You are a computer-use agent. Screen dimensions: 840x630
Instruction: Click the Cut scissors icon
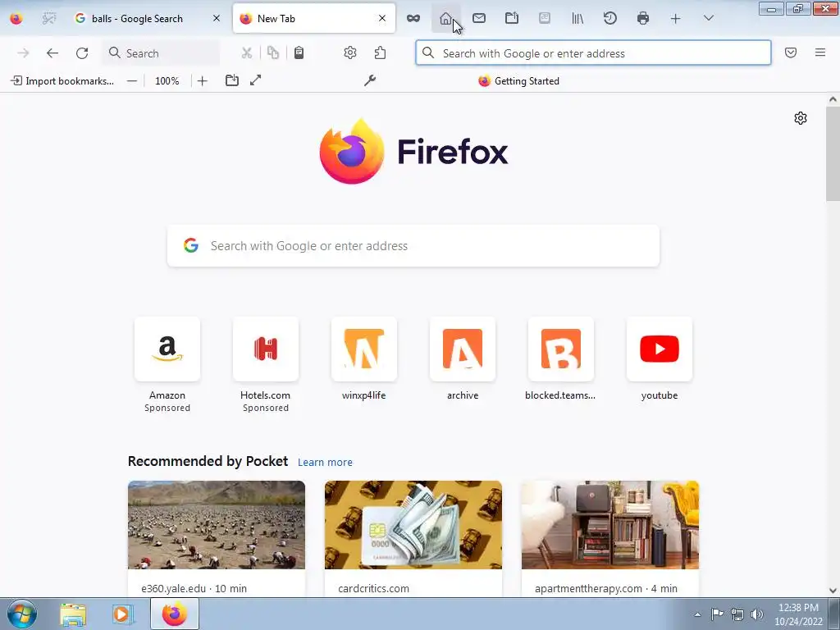tap(246, 53)
